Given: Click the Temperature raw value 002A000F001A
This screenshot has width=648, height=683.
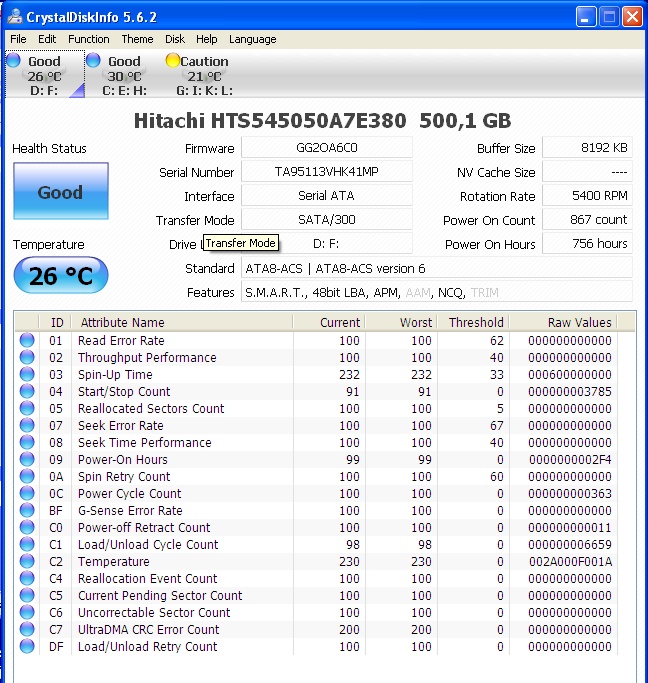Looking at the screenshot, I should (570, 561).
